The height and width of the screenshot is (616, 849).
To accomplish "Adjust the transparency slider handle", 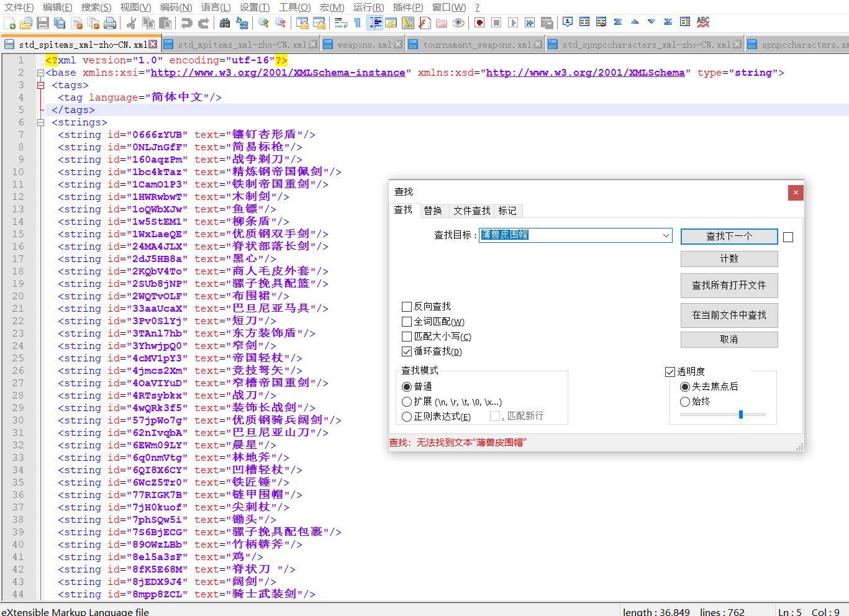I will point(740,414).
